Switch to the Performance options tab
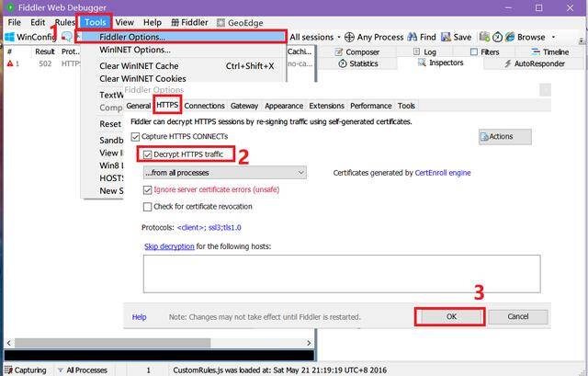This screenshot has height=376, width=588. tap(371, 106)
